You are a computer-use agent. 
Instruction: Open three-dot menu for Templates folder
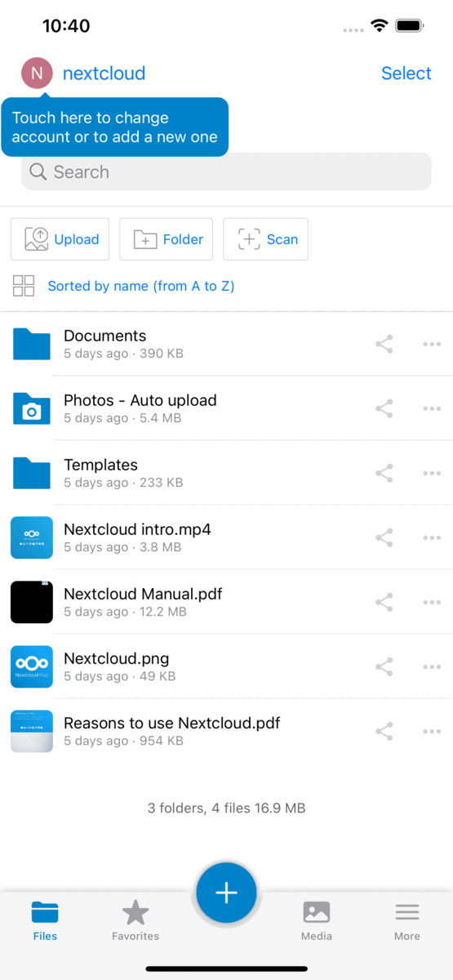[432, 474]
